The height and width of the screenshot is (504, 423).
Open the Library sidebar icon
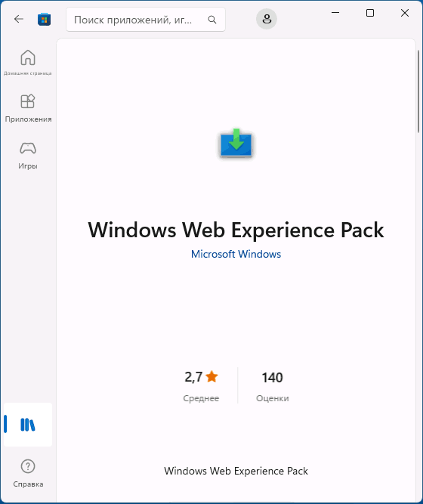coord(28,425)
